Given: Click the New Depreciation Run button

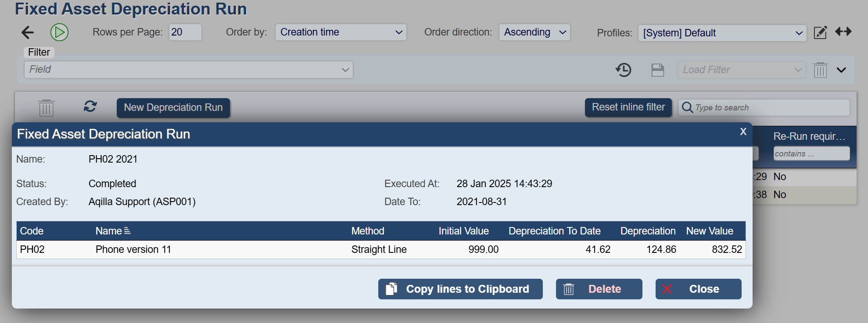Looking at the screenshot, I should [x=173, y=108].
